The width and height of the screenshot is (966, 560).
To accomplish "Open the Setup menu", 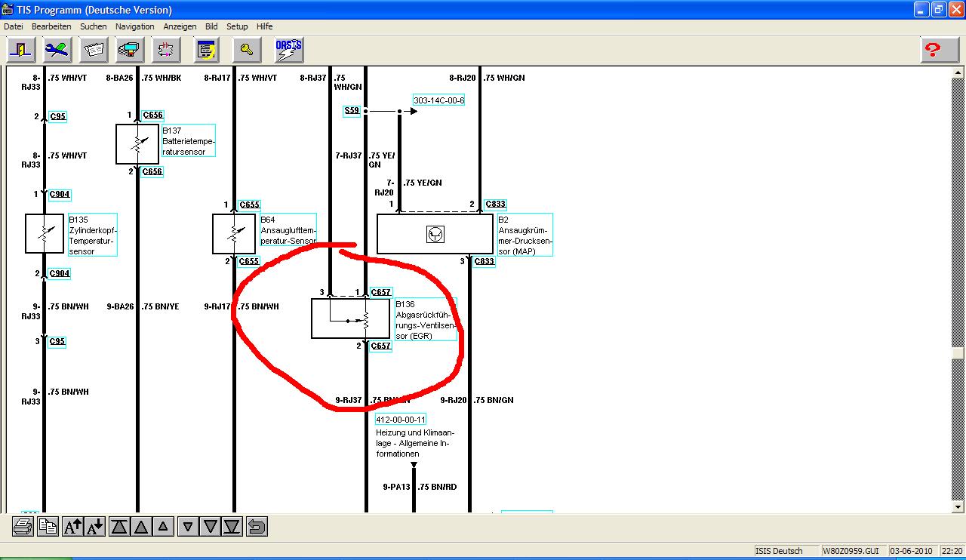I will pyautogui.click(x=237, y=26).
